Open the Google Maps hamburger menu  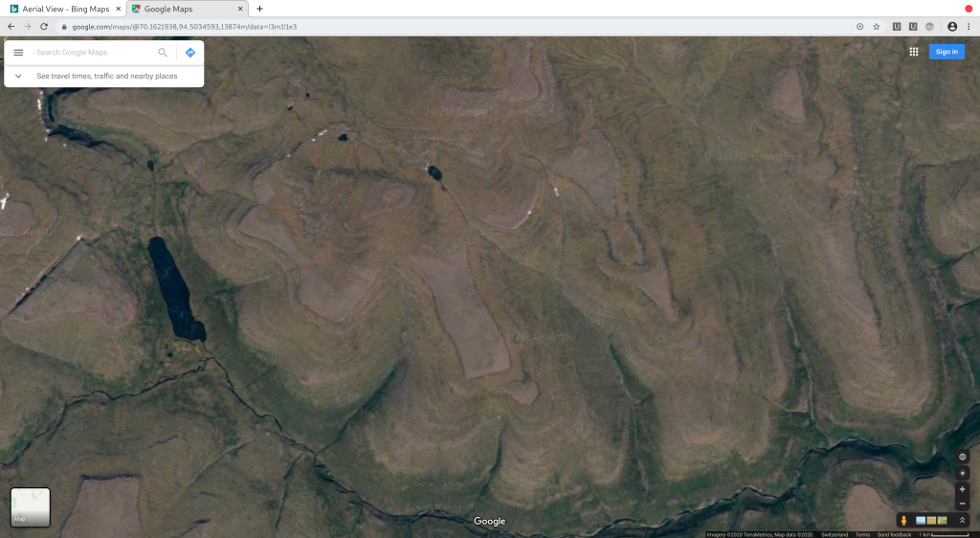18,53
